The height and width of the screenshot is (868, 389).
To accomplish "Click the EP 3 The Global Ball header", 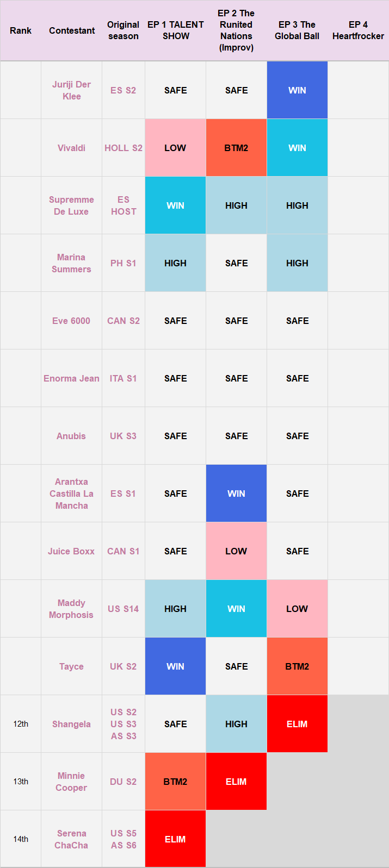I will (x=297, y=30).
